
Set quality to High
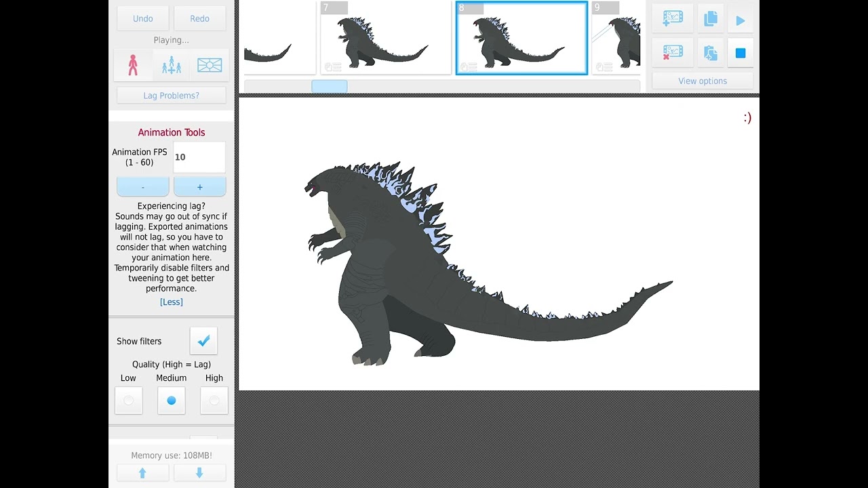[x=214, y=401]
